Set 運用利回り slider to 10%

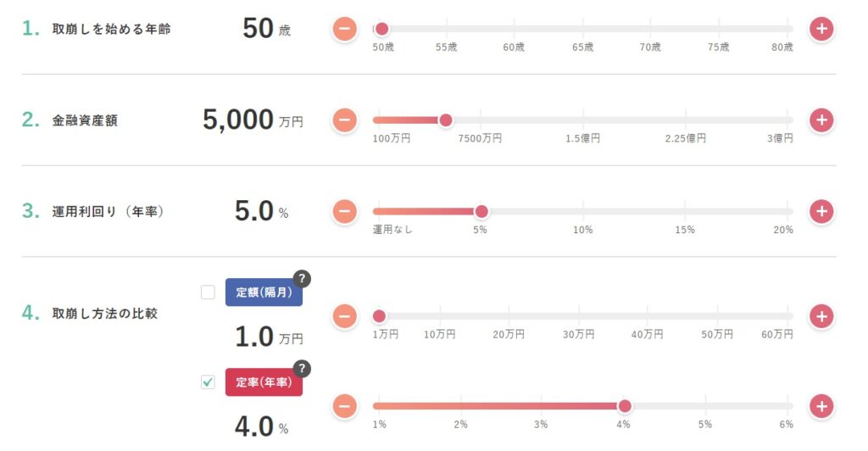tap(583, 211)
